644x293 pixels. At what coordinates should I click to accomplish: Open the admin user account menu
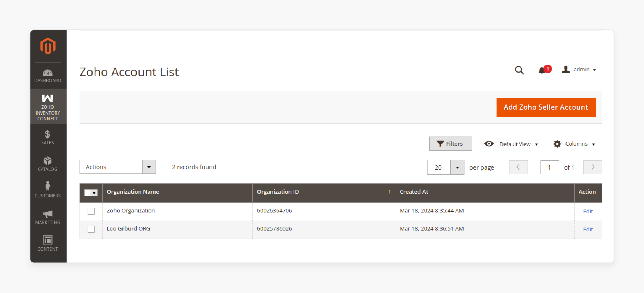tap(579, 70)
